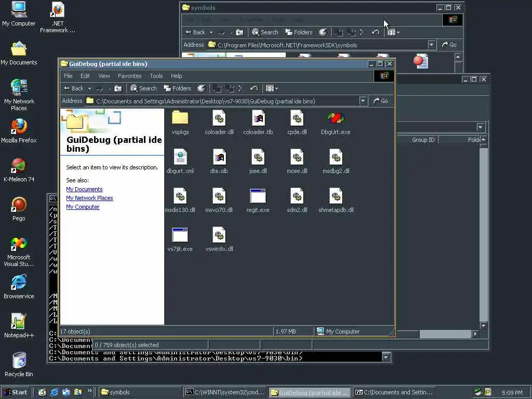
Task: Click History icon in GuiDebug toolbar
Action: click(202, 88)
